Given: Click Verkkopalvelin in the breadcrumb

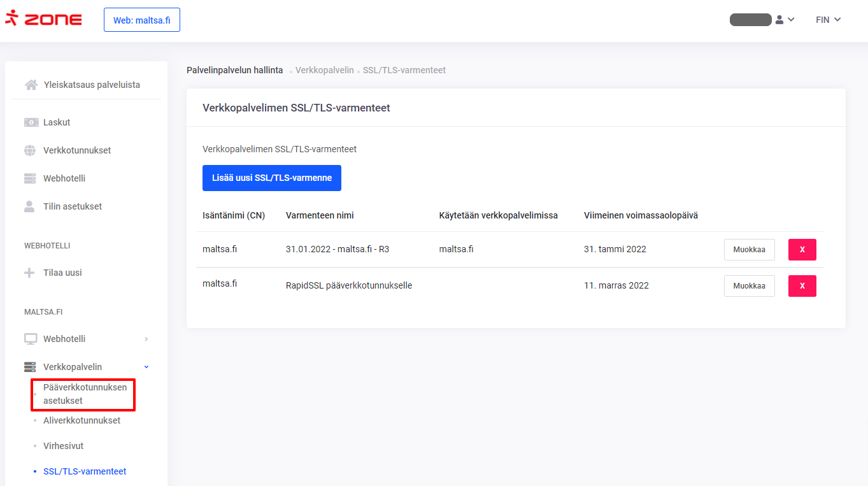Looking at the screenshot, I should coord(324,70).
